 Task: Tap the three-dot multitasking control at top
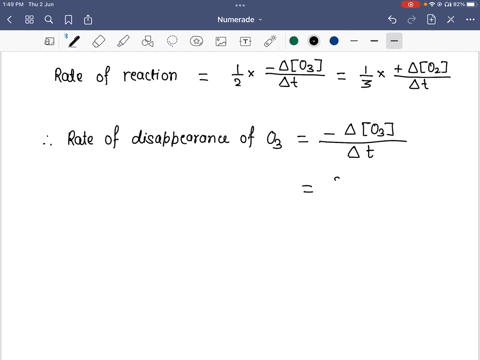240,5
